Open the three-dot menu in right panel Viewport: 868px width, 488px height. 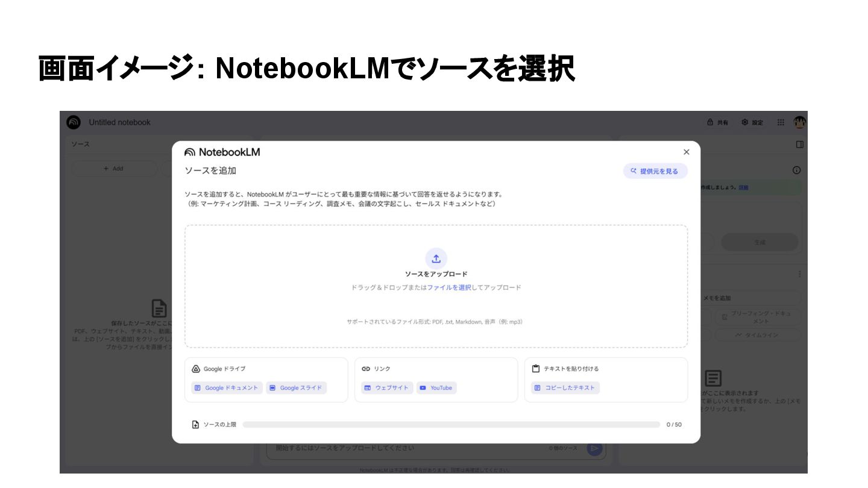[800, 274]
